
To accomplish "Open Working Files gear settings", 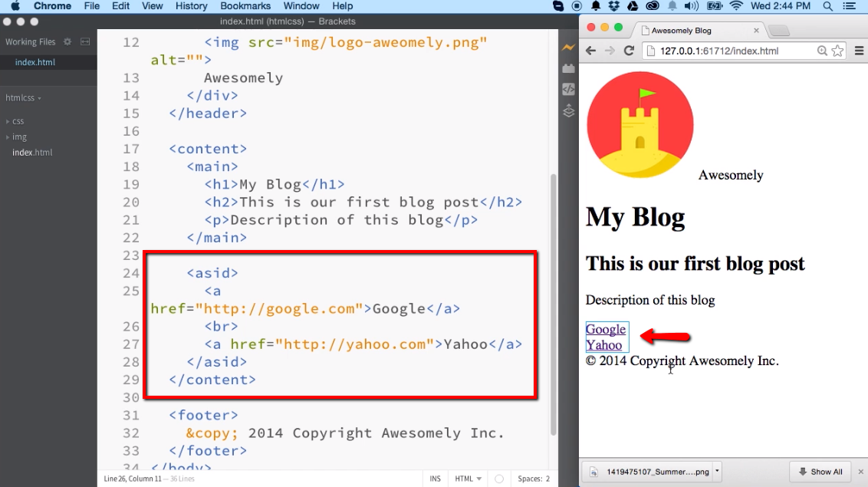I will tap(67, 41).
